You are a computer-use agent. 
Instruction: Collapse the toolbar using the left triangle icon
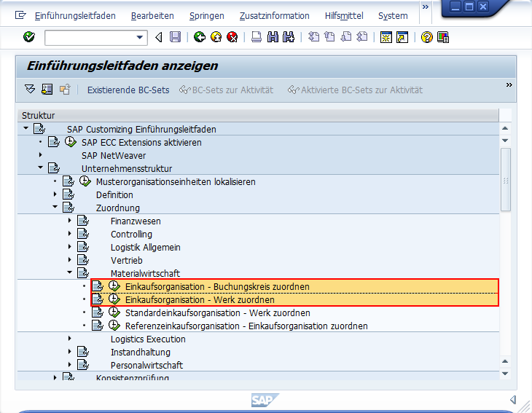(x=158, y=37)
